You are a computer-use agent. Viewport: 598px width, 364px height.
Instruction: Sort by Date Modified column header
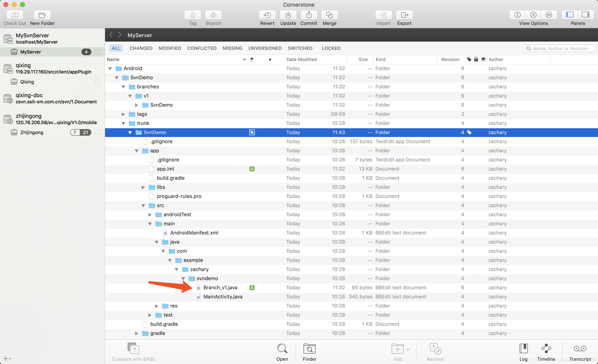[315, 59]
